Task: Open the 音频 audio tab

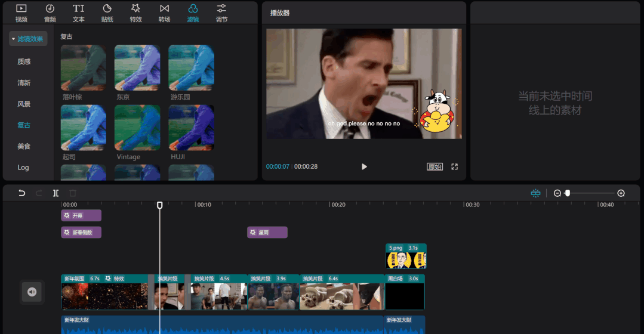Action: point(50,13)
